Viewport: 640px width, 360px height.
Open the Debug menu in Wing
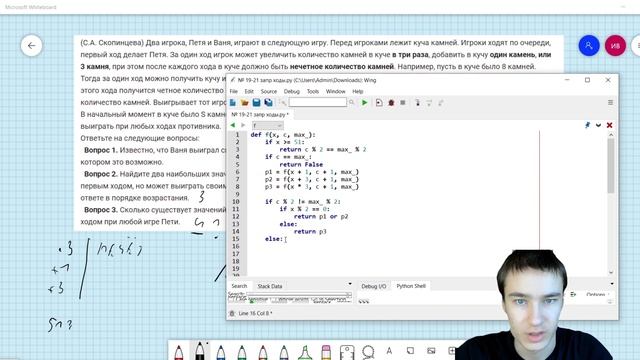click(x=291, y=91)
